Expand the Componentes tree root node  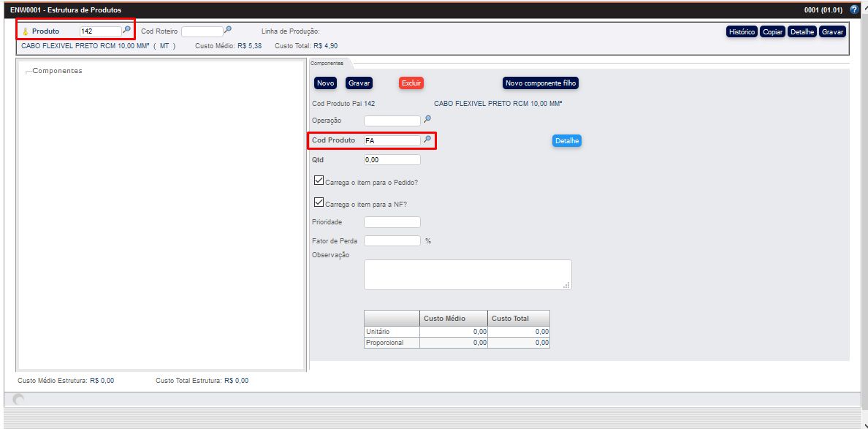(28, 72)
